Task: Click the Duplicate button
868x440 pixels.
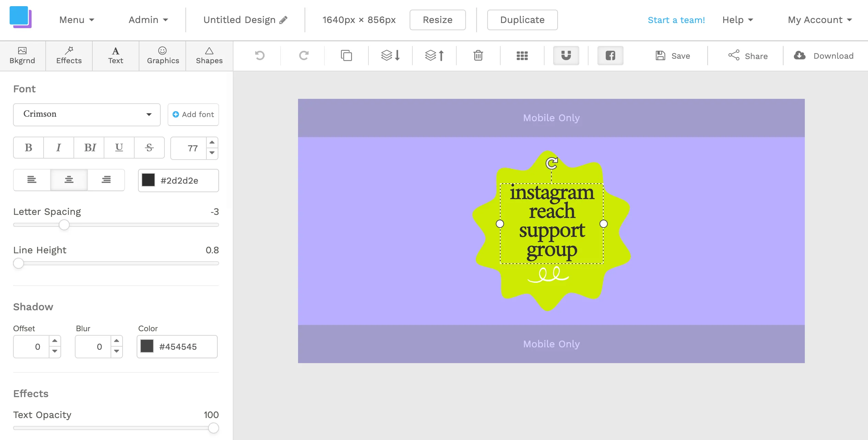Action: [522, 20]
